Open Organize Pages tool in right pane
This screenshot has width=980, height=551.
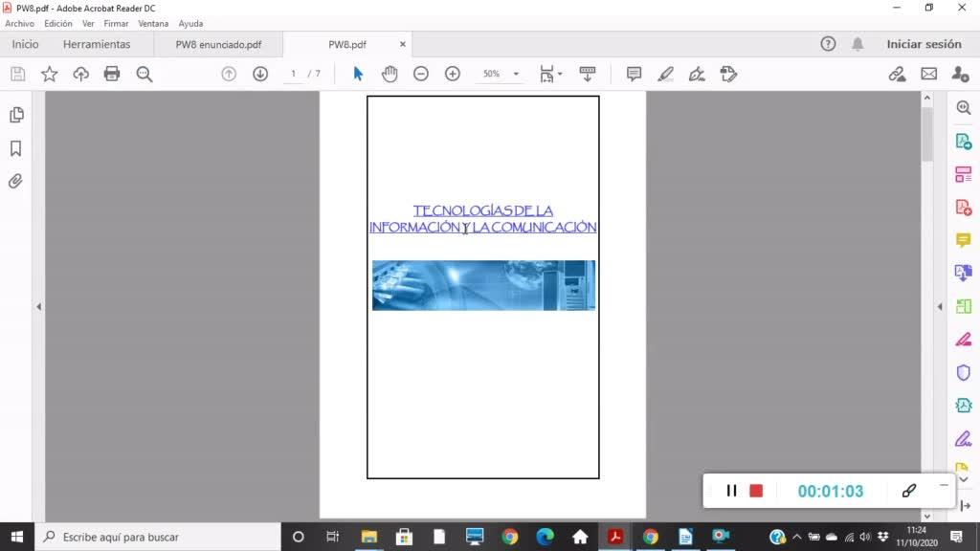pos(963,174)
